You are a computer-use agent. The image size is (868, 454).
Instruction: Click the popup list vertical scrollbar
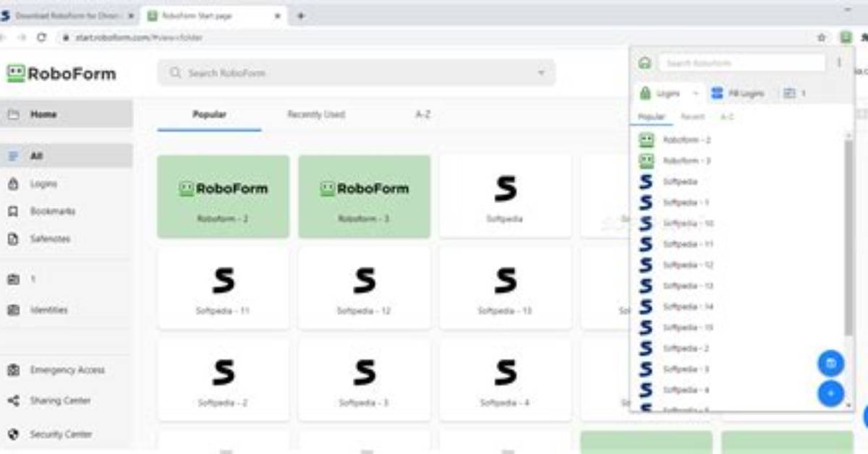848,239
